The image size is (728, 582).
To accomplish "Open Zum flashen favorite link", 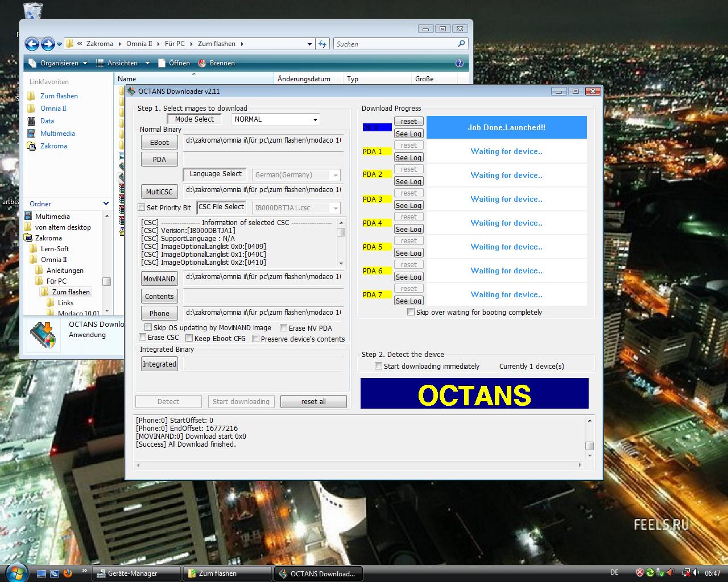I will coord(59,96).
